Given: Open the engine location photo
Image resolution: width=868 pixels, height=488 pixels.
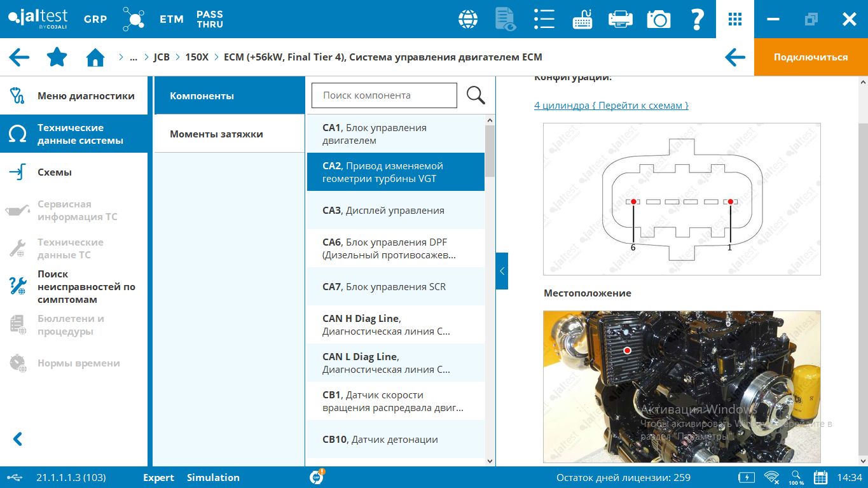Looking at the screenshot, I should coord(682,387).
